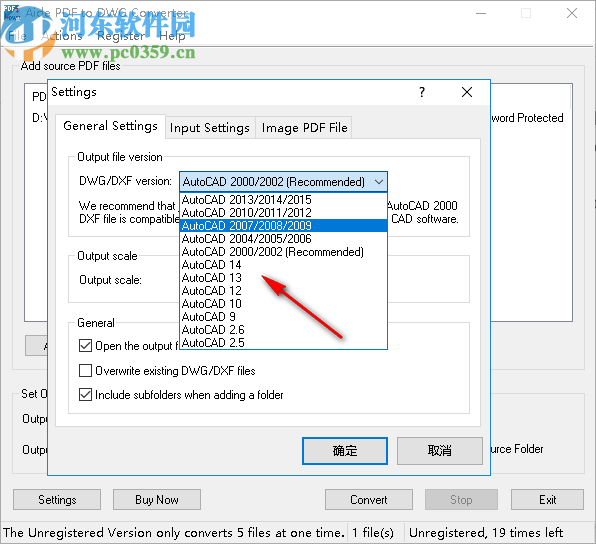
Task: Select AutoCAD 2004/2005/2006 in dropdown list
Action: point(283,238)
